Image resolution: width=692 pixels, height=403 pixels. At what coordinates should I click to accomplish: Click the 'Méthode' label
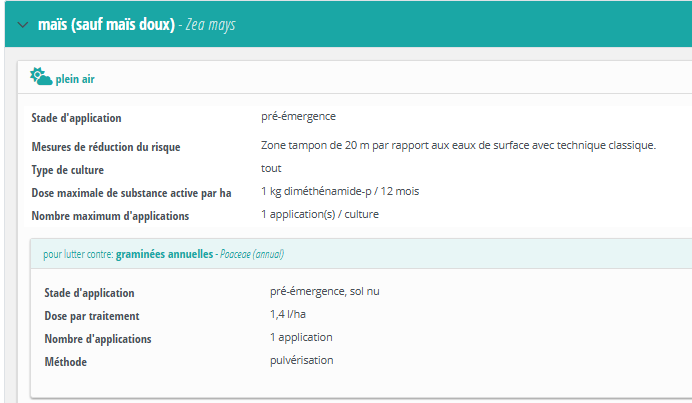tap(66, 362)
